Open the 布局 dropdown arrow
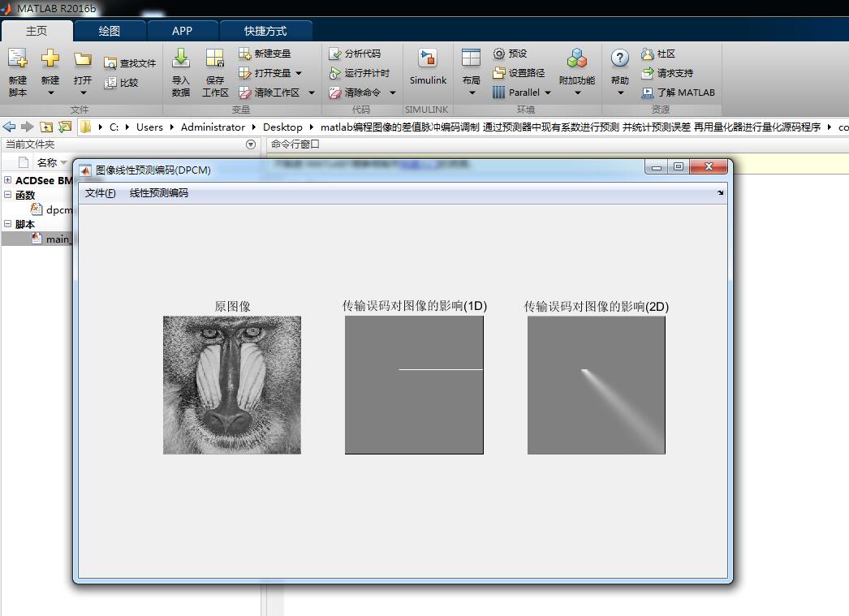 point(472,93)
